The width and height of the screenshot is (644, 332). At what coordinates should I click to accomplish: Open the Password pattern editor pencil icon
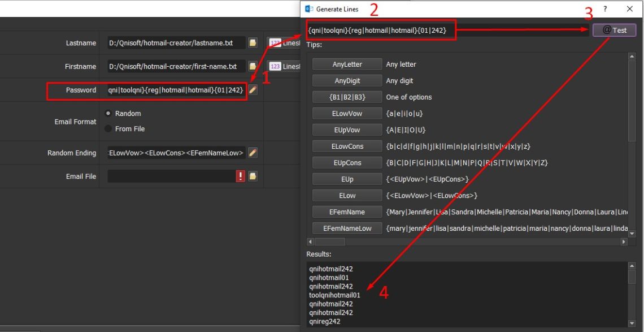253,90
